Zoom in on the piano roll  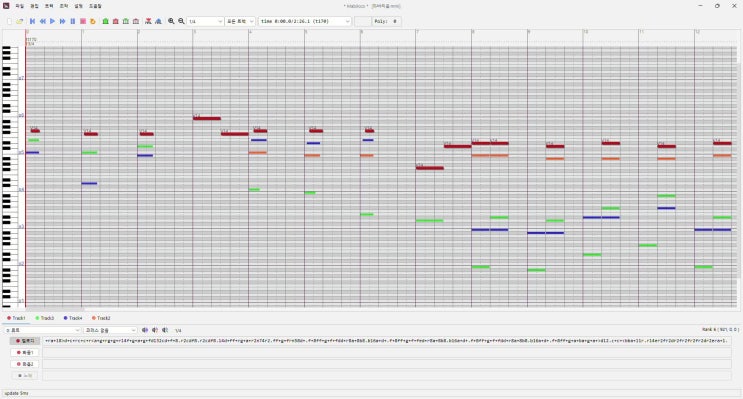tap(171, 21)
